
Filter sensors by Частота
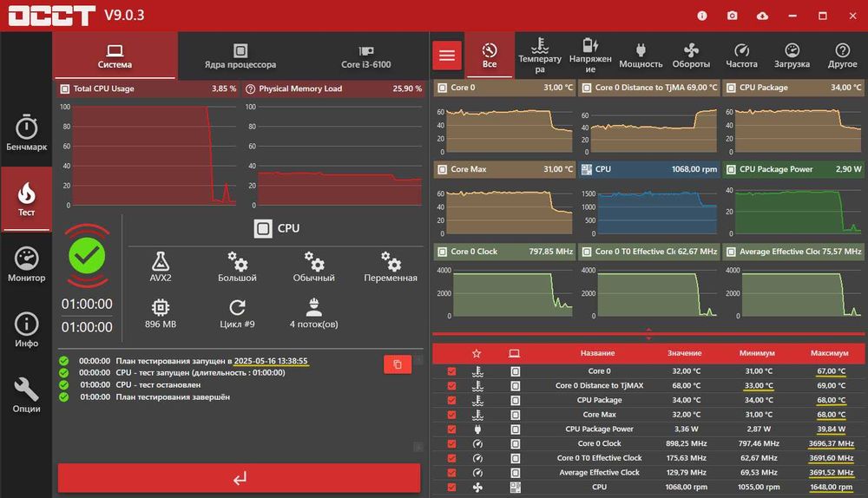coord(741,56)
